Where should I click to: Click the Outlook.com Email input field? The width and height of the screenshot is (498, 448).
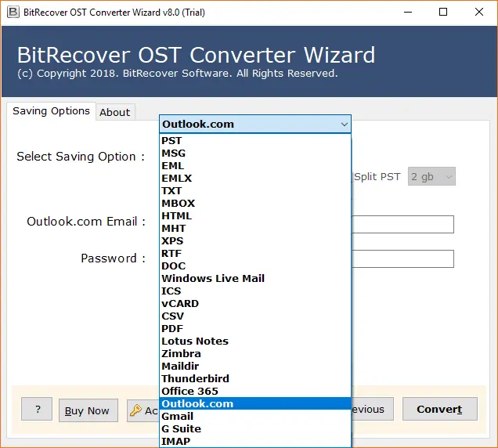(402, 224)
